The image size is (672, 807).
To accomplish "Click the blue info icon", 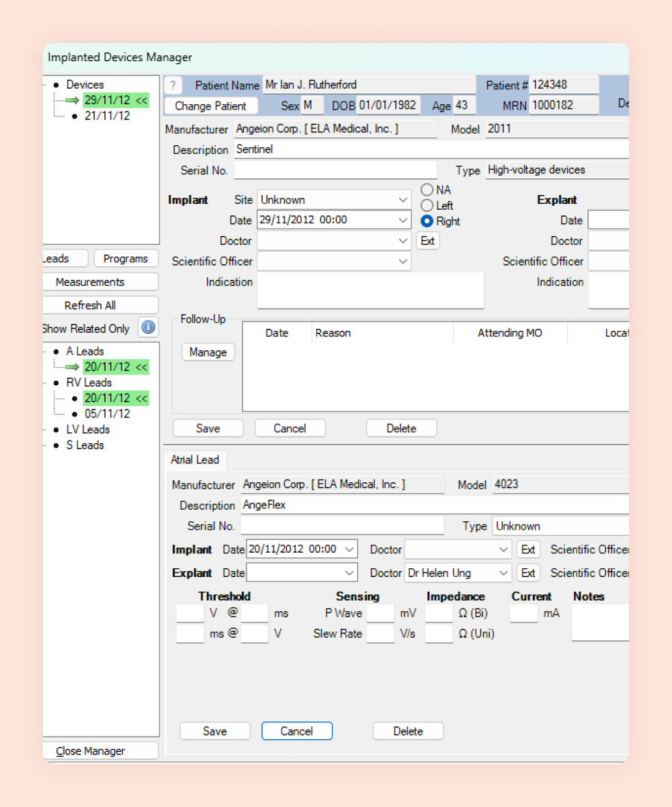I will pos(149,328).
